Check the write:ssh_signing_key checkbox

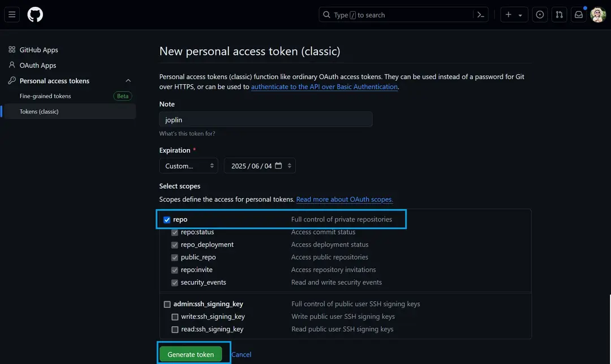(175, 317)
